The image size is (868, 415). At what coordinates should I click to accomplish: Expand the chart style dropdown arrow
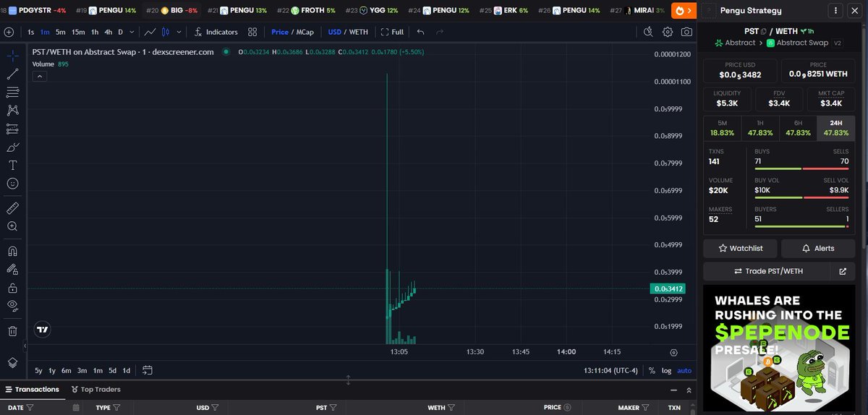pyautogui.click(x=179, y=32)
